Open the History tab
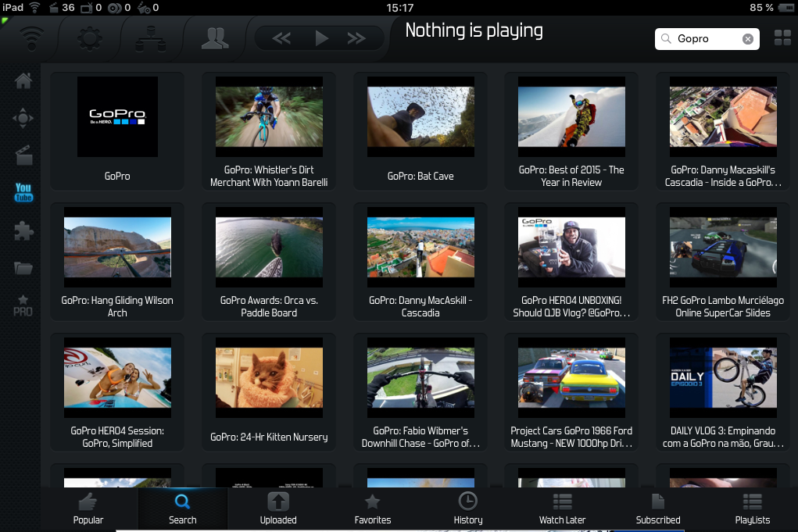Viewport: 798px width, 532px height. point(467,509)
